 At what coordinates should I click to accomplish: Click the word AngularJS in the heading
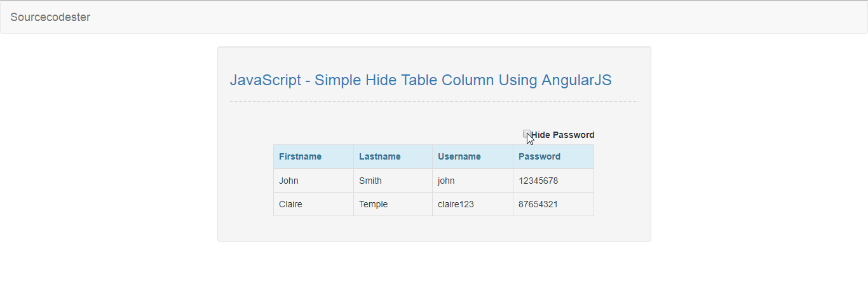pyautogui.click(x=576, y=81)
